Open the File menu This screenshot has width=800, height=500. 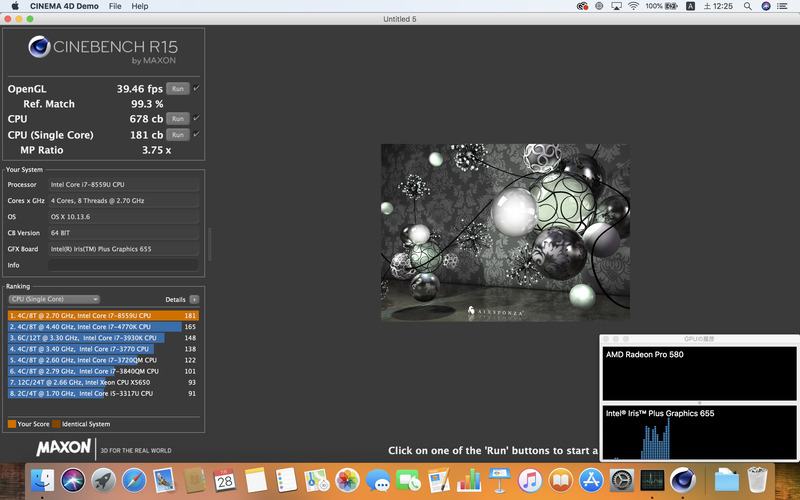tap(115, 6)
